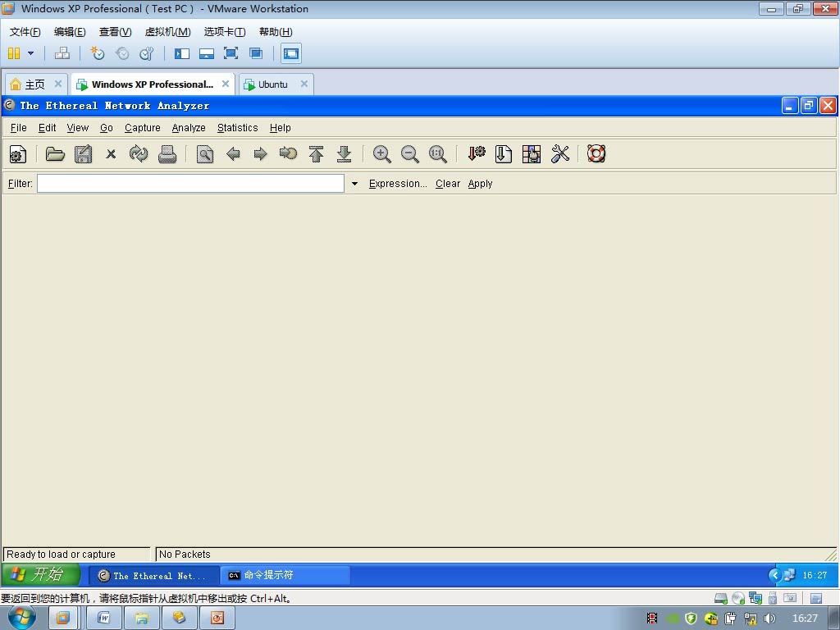The height and width of the screenshot is (630, 840).
Task: Go back with the left arrow icon
Action: (233, 154)
